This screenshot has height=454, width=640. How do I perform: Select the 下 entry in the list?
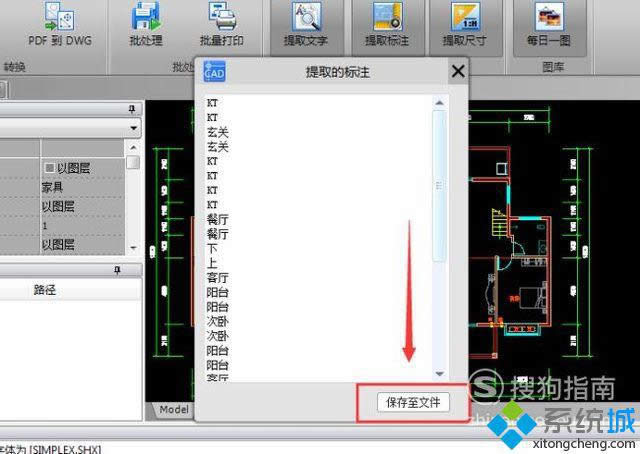pyautogui.click(x=212, y=249)
